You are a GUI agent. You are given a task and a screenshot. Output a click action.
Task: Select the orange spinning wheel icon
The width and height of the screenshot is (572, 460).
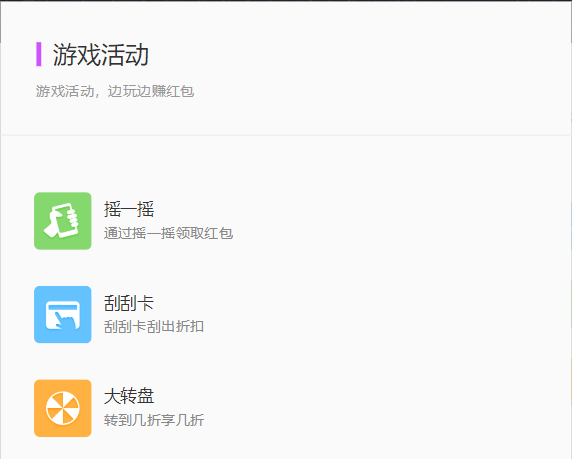click(63, 408)
